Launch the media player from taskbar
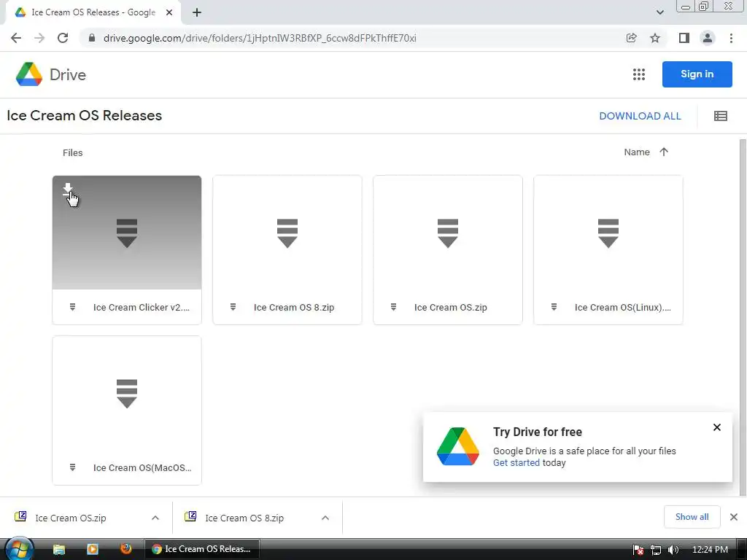 pyautogui.click(x=93, y=549)
